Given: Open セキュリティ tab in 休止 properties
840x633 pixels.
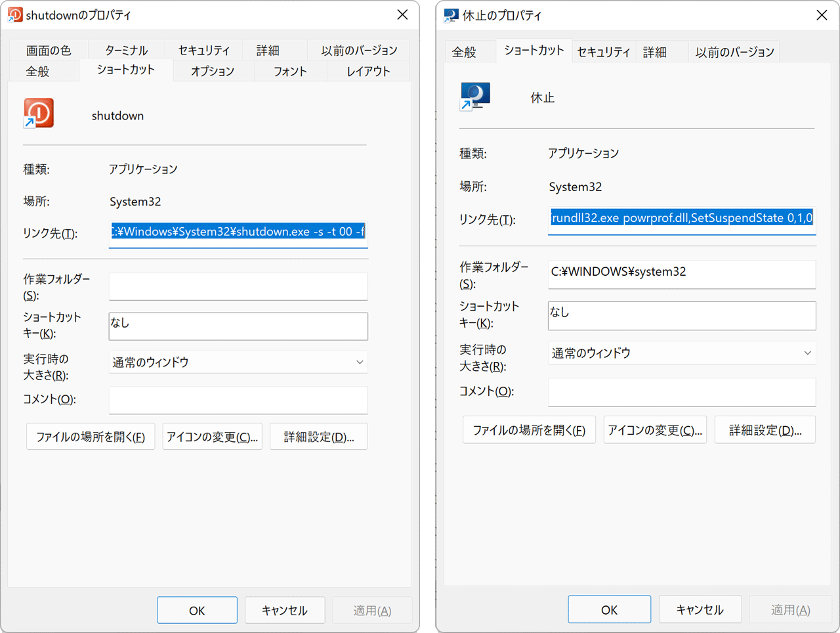Looking at the screenshot, I should tap(604, 52).
